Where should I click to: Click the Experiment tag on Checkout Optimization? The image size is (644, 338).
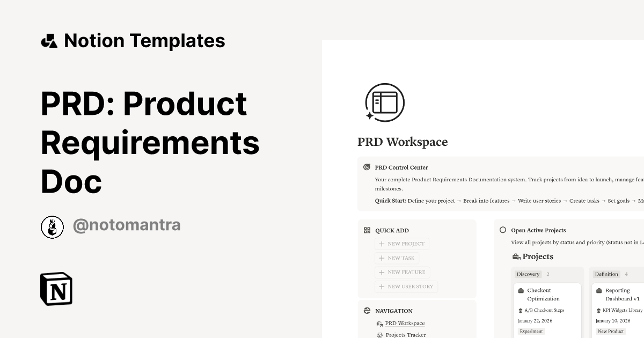531,331
